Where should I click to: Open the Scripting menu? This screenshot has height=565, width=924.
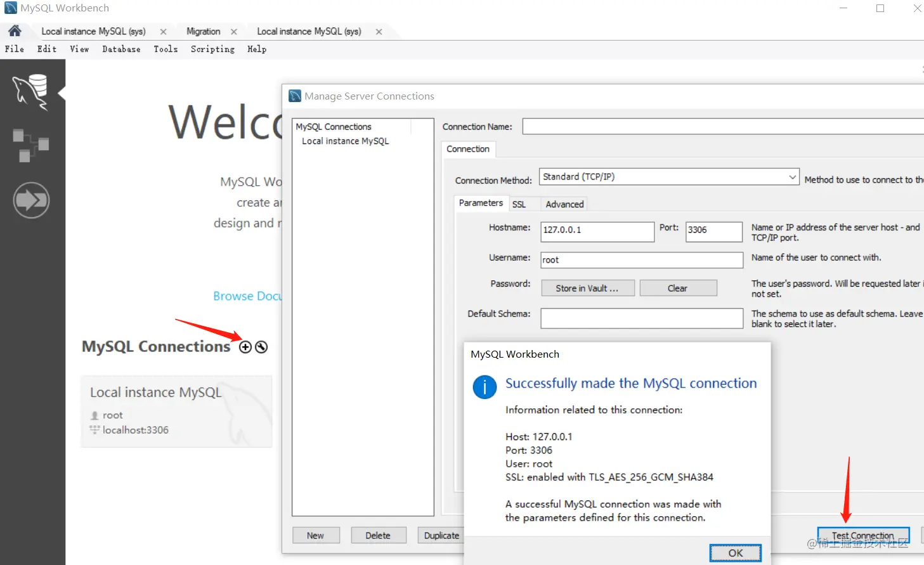(212, 49)
